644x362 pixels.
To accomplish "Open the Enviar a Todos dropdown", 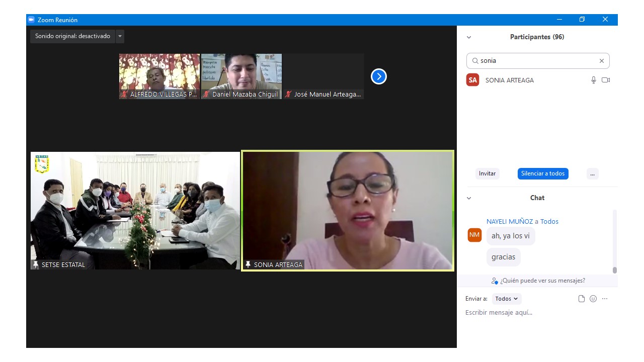I will click(x=506, y=299).
